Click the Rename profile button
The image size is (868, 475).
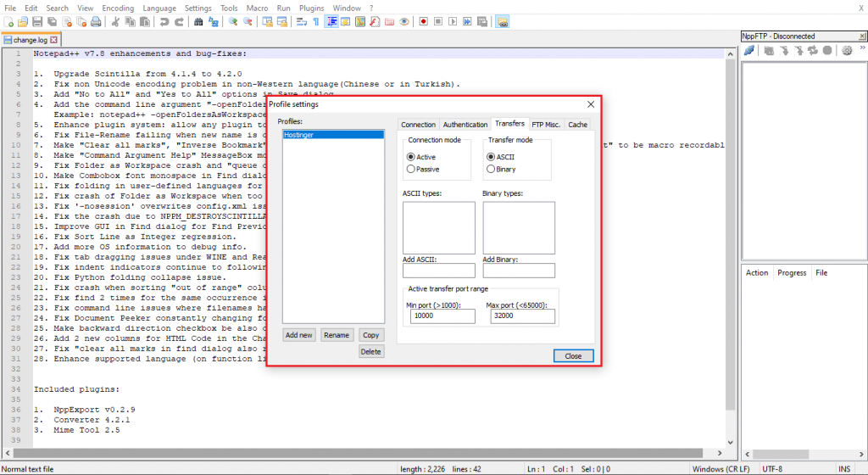coord(337,335)
